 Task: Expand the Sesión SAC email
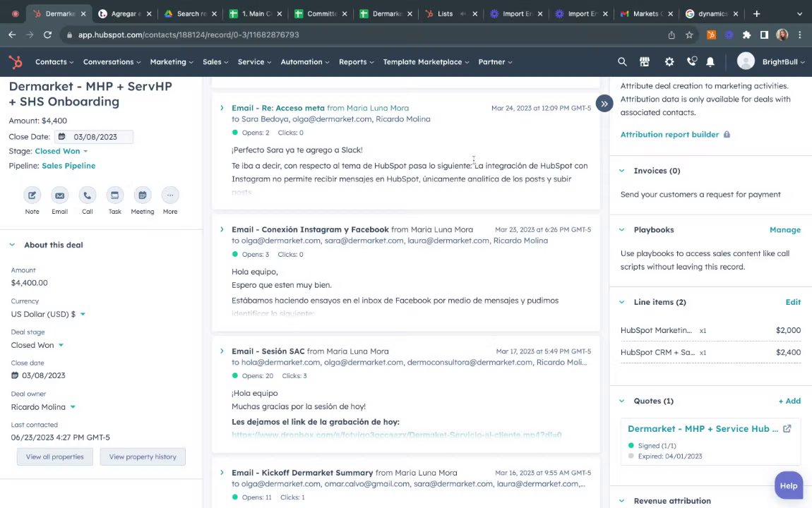click(x=222, y=351)
